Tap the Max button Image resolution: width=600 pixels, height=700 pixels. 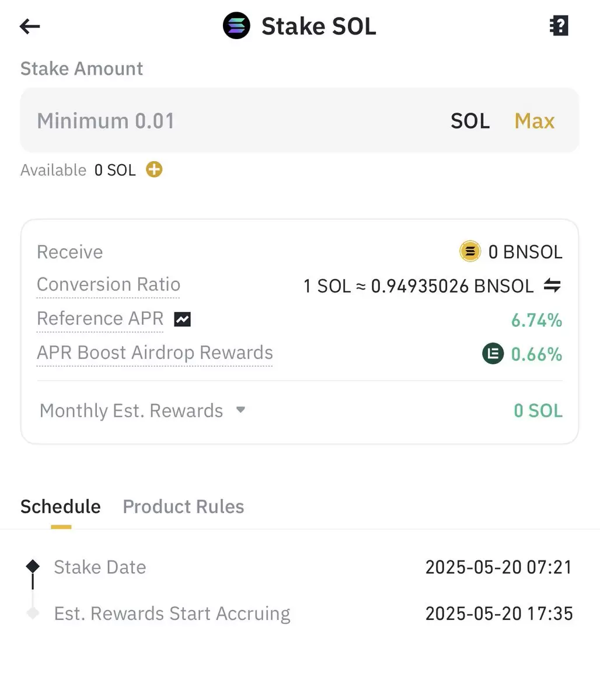pyautogui.click(x=535, y=120)
